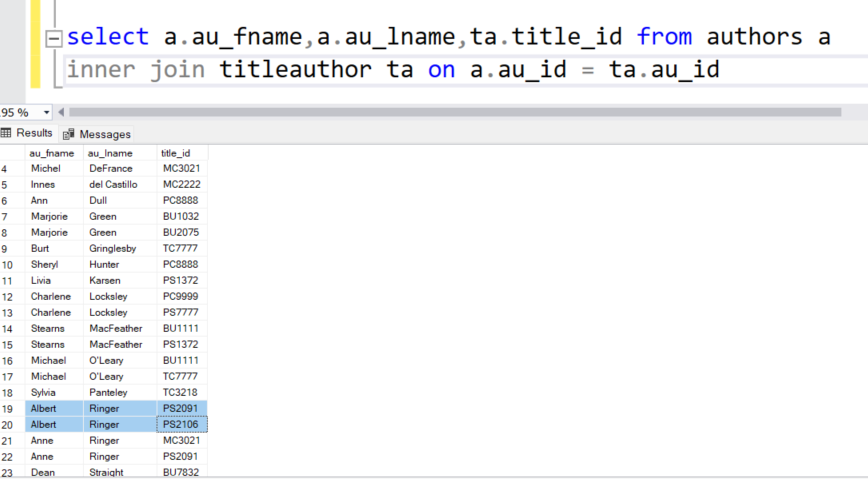Click 'Albert' in row 19
868x479 pixels.
54,409
